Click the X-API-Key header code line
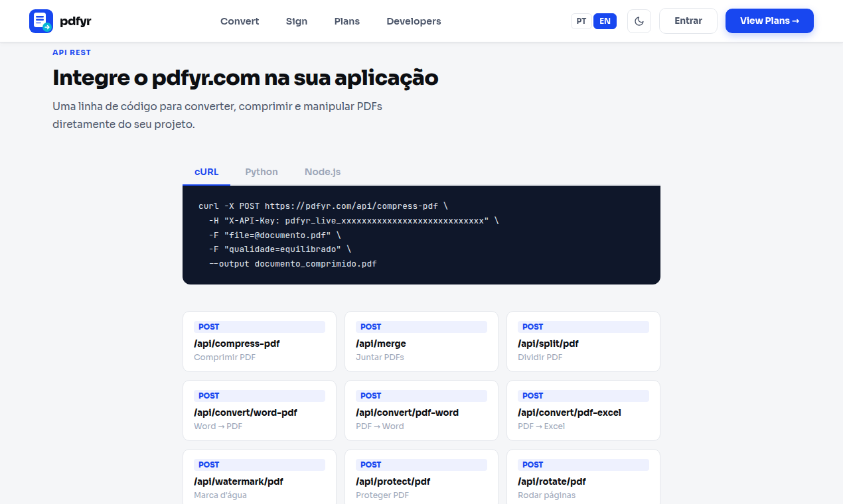The image size is (843, 504). (x=354, y=220)
